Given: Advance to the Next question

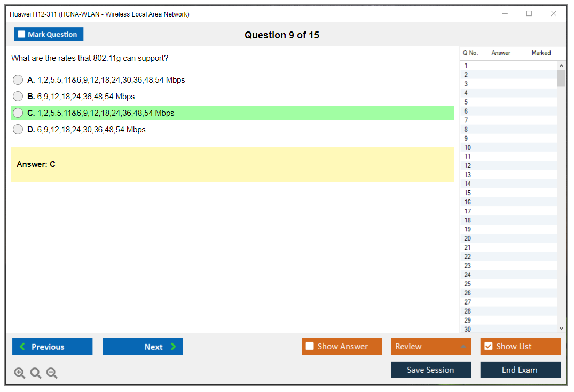Looking at the screenshot, I should click(x=143, y=347).
